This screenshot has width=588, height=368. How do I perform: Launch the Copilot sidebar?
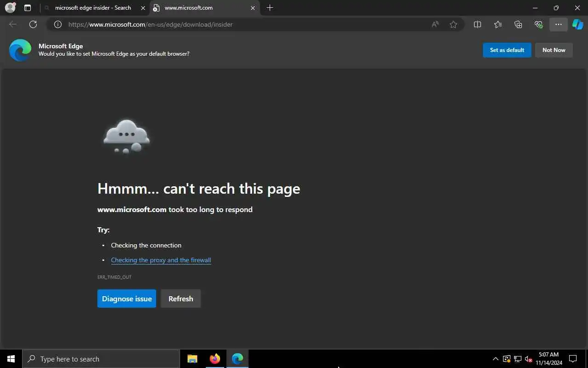(x=578, y=24)
